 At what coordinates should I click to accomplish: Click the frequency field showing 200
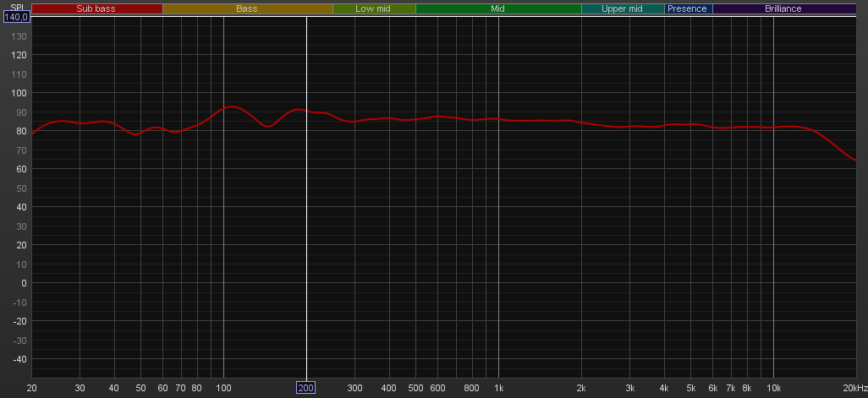click(x=305, y=388)
